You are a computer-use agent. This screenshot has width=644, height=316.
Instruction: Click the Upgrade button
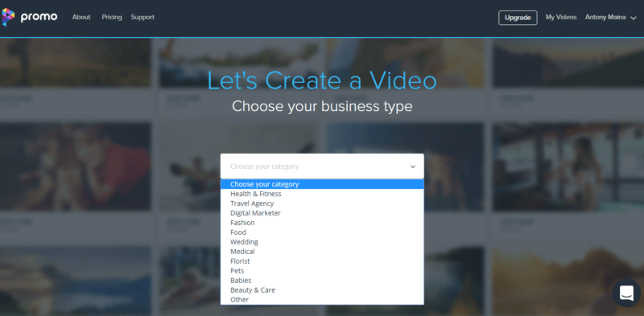(x=518, y=18)
